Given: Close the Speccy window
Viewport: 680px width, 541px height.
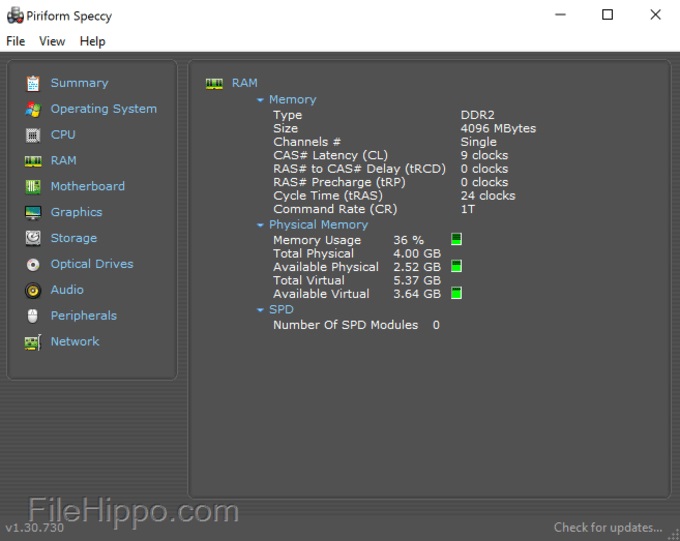Looking at the screenshot, I should tap(655, 15).
